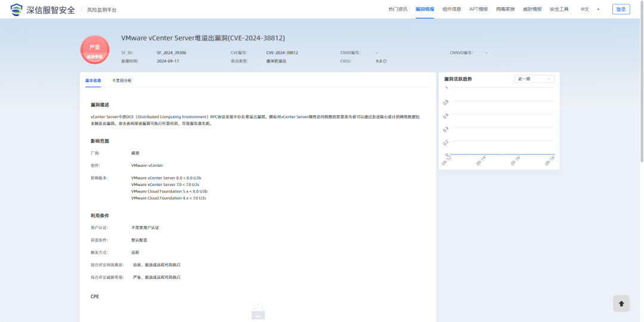
Task: Open the 安全工具 menu item
Action: 559,10
